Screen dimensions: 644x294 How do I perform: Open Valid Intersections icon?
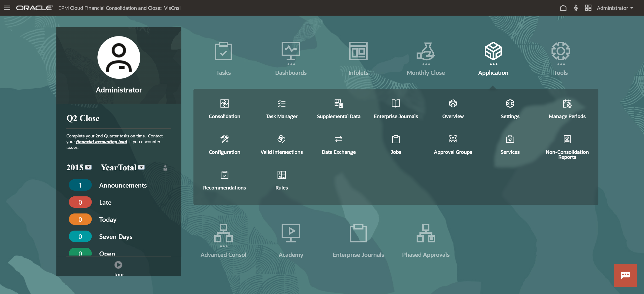pyautogui.click(x=281, y=139)
